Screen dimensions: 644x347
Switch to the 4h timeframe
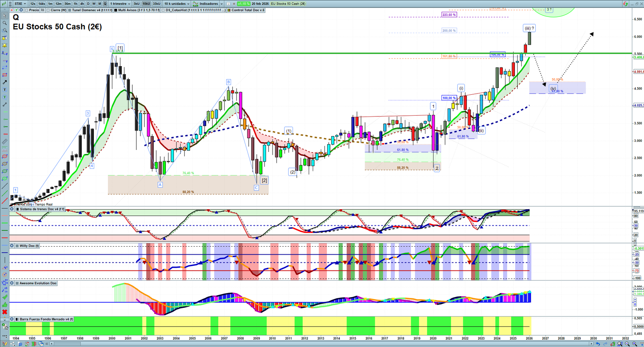pos(82,4)
